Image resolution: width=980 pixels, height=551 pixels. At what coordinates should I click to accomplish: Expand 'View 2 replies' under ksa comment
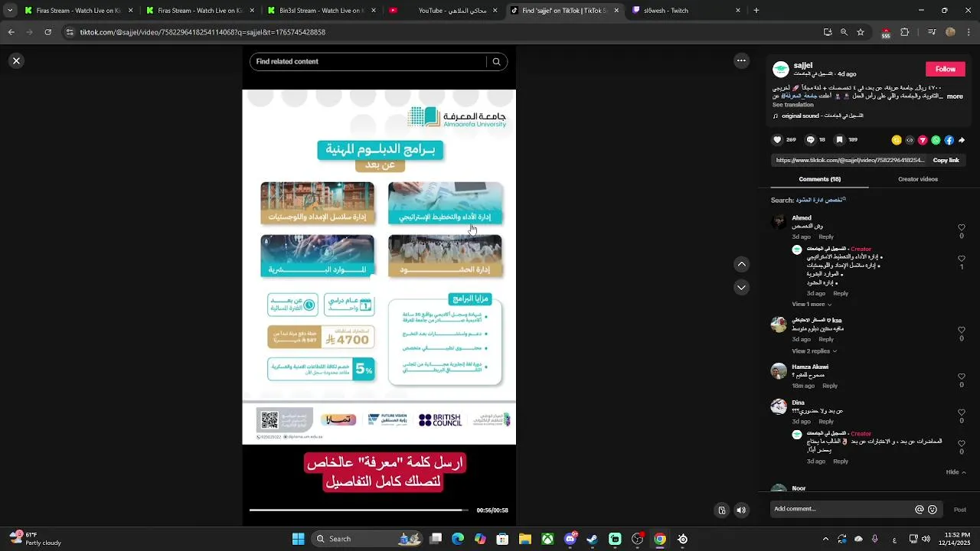815,351
